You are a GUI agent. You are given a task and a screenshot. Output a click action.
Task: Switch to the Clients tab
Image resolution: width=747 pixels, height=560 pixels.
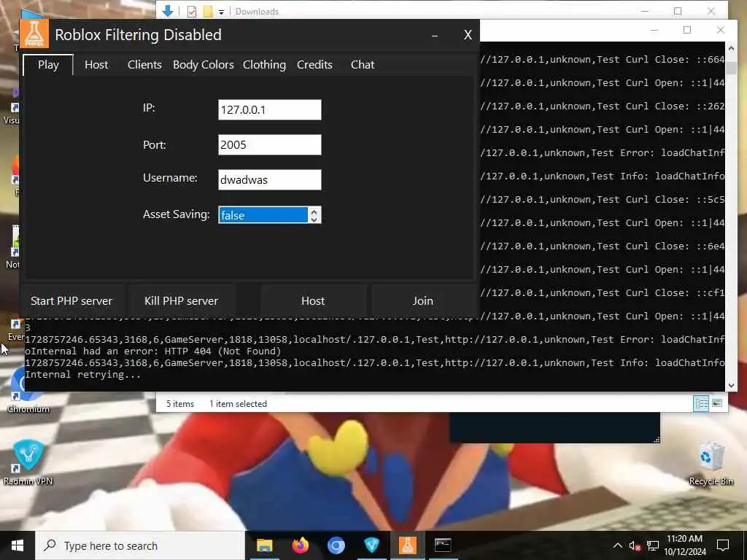click(144, 65)
